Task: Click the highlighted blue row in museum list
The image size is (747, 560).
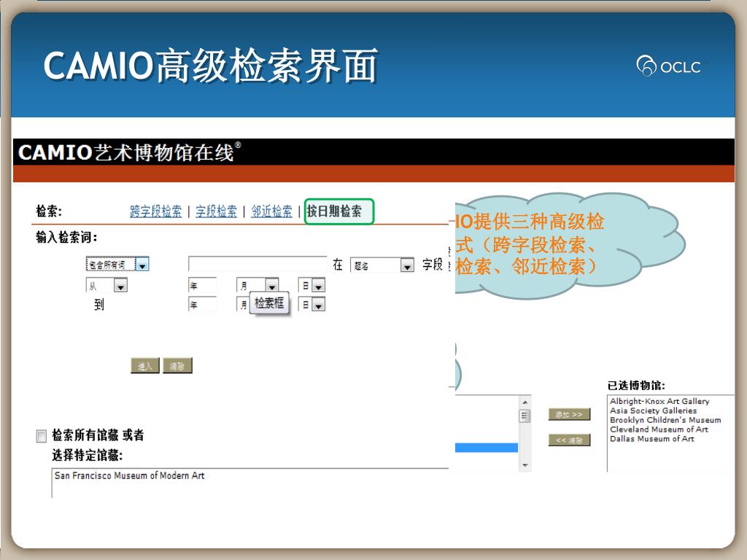Action: (487, 448)
